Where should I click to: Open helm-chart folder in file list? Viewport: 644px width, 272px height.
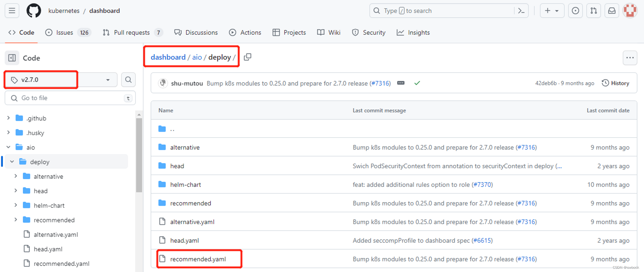[185, 185]
